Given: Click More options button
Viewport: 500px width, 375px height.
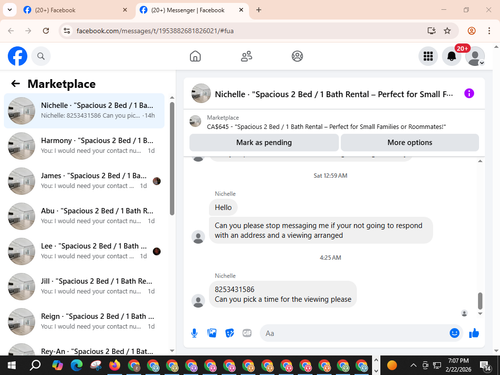Looking at the screenshot, I should click(x=410, y=143).
